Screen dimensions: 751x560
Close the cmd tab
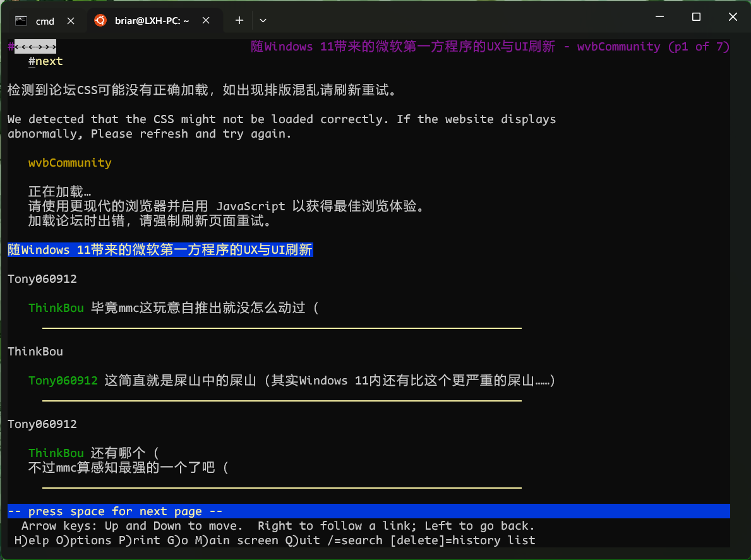click(71, 21)
